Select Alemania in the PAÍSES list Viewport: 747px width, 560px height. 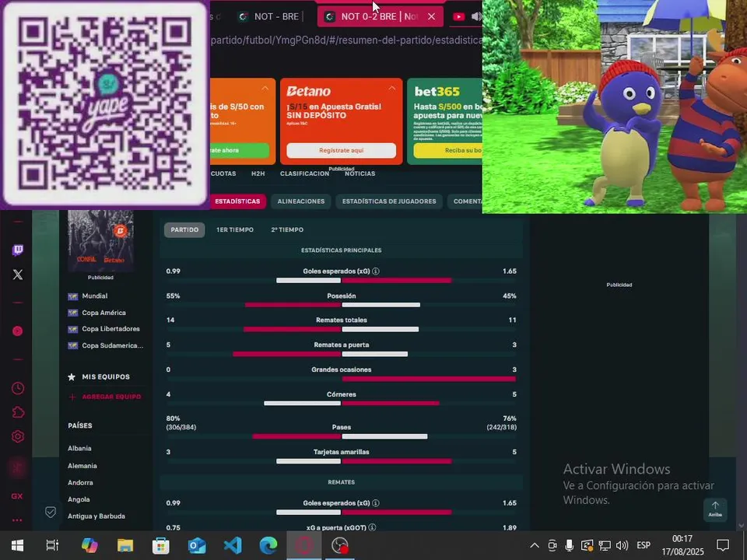click(82, 466)
